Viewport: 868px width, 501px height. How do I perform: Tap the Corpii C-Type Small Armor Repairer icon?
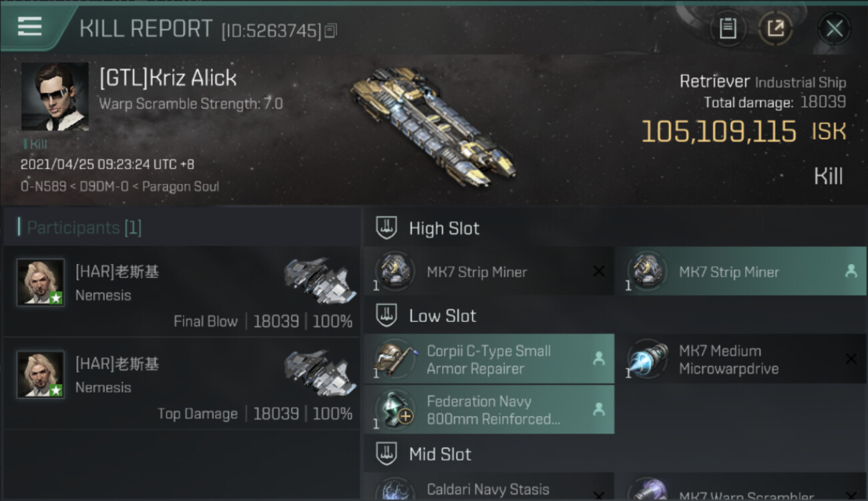click(x=395, y=359)
